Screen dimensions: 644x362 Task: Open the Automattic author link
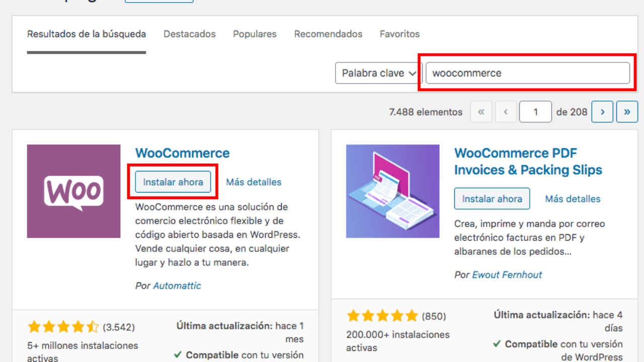click(x=177, y=286)
